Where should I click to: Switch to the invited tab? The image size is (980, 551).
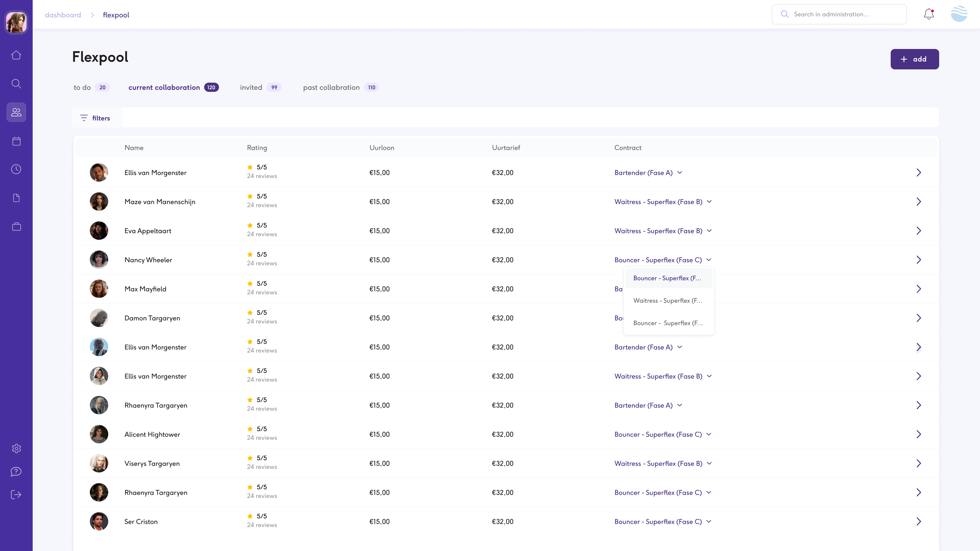(x=251, y=87)
